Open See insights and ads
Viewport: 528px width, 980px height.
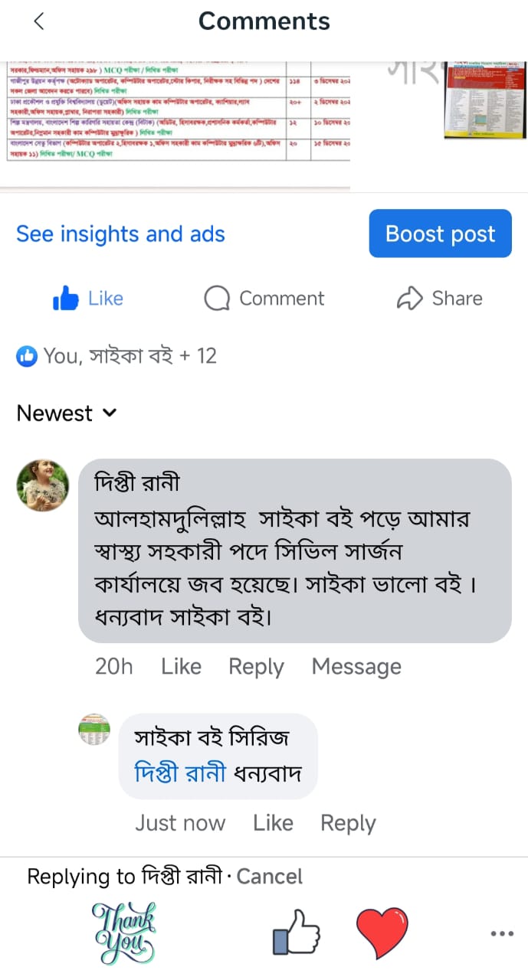[x=120, y=234]
